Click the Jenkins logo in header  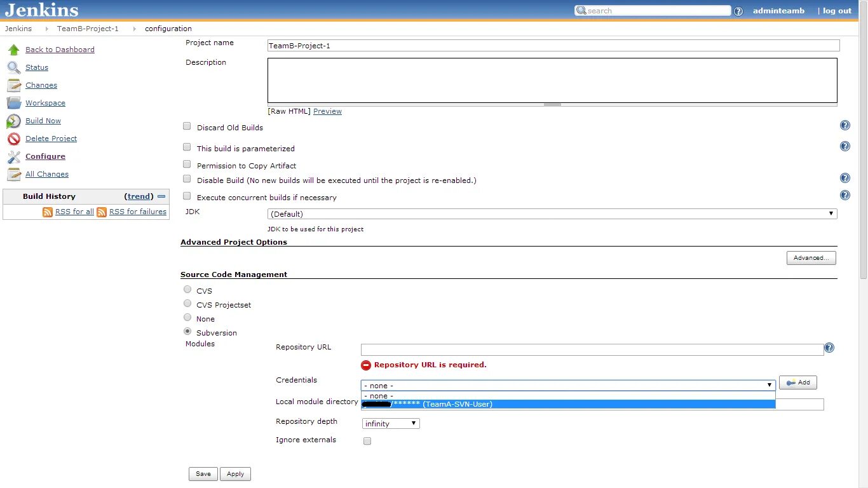tap(42, 10)
